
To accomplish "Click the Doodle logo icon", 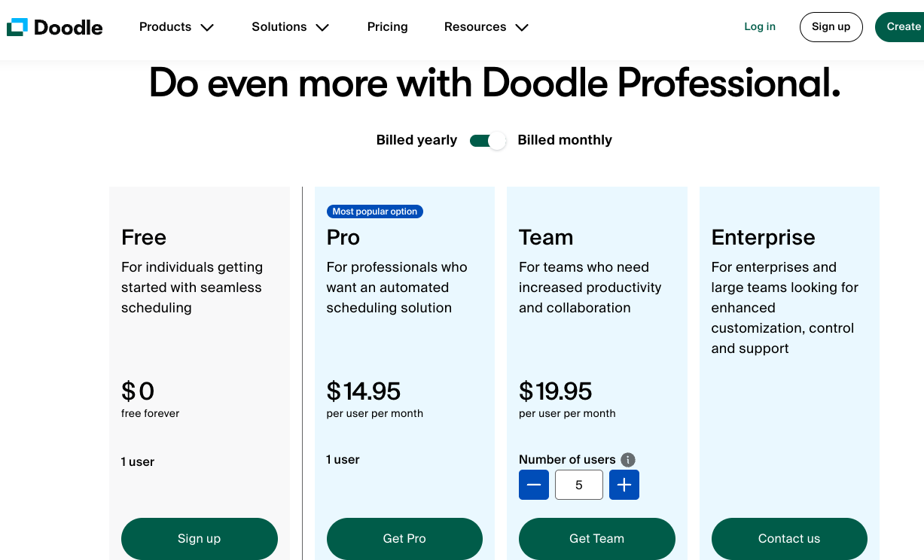I will pos(17,27).
